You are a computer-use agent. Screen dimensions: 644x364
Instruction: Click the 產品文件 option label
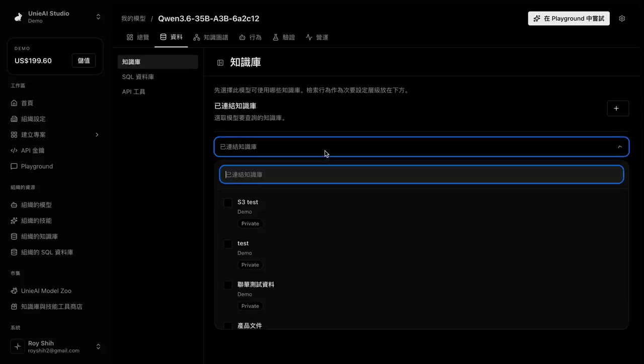[250, 326]
